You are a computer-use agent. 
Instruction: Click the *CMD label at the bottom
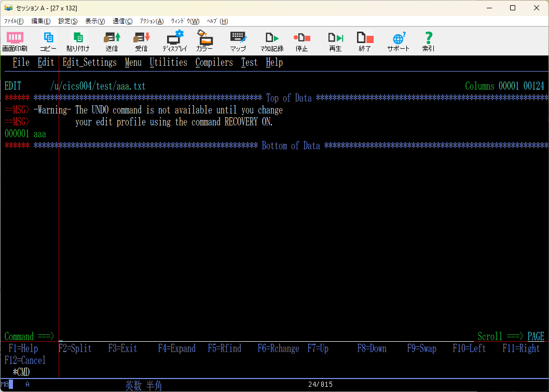click(21, 372)
